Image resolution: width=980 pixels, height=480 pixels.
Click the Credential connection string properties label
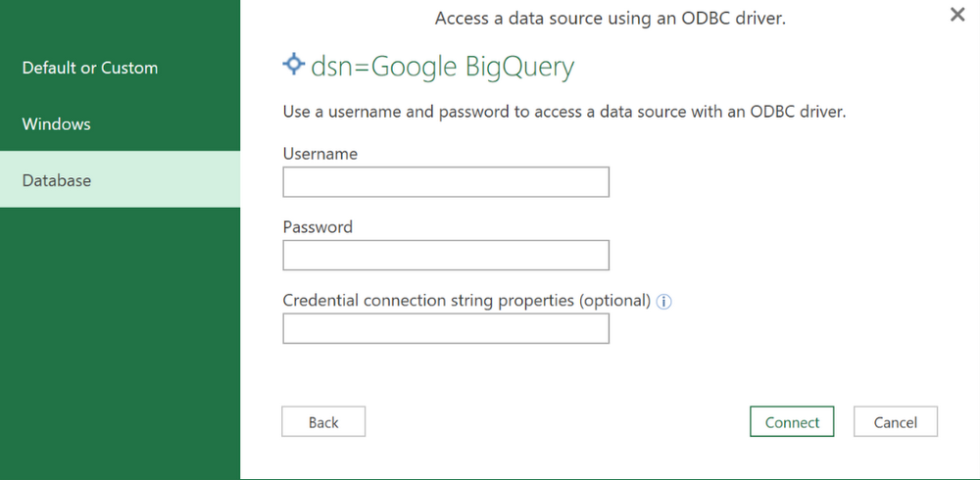[x=466, y=301]
